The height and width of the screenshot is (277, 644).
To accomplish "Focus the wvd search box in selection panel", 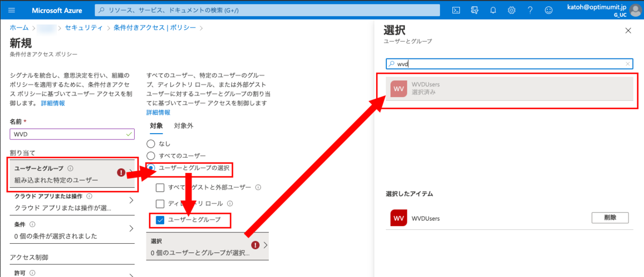I will pyautogui.click(x=509, y=64).
